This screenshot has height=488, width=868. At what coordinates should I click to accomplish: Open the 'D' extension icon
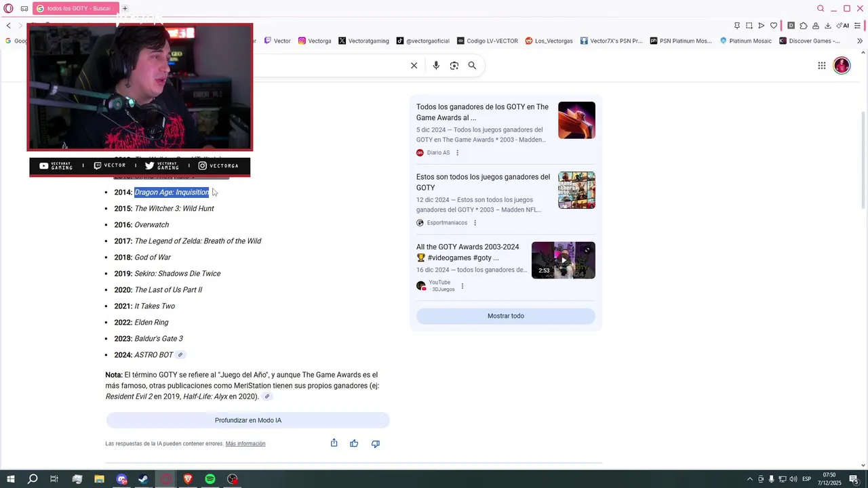(x=791, y=26)
